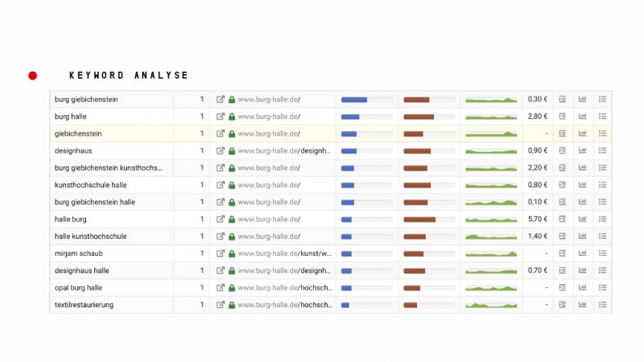Open www.burg-halle.de link in burg halle row
The width and height of the screenshot is (644, 362).
pos(268,117)
